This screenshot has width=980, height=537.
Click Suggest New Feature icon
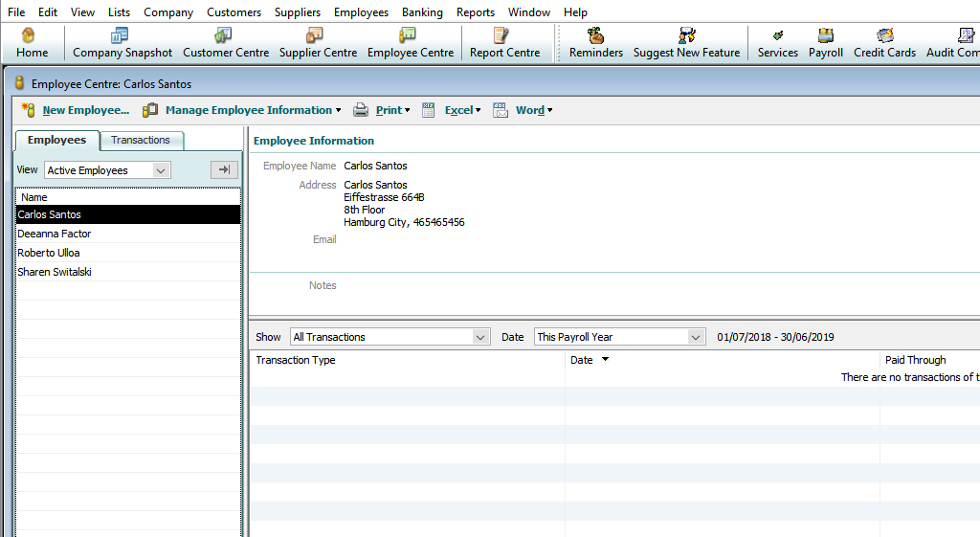(x=686, y=43)
